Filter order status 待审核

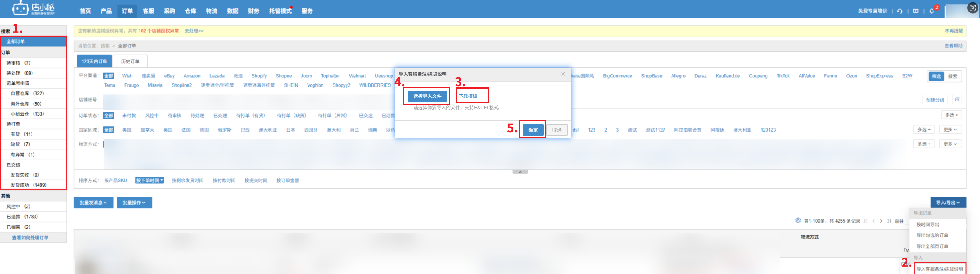174,116
